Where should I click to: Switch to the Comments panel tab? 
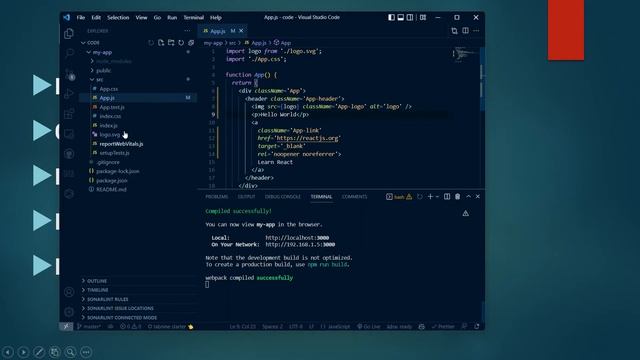tap(354, 197)
